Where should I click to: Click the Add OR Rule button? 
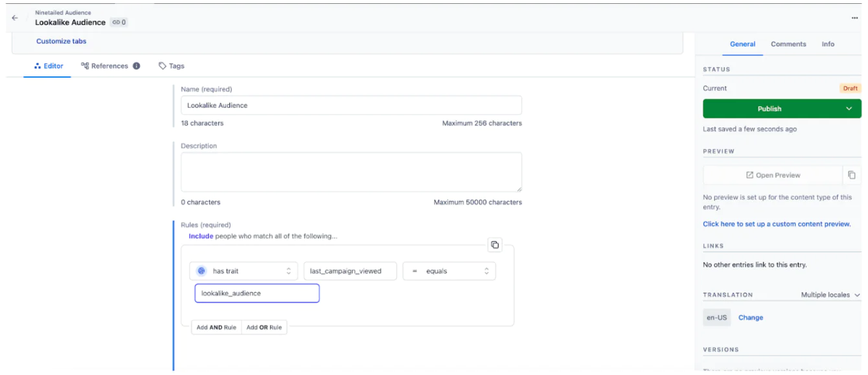point(264,328)
